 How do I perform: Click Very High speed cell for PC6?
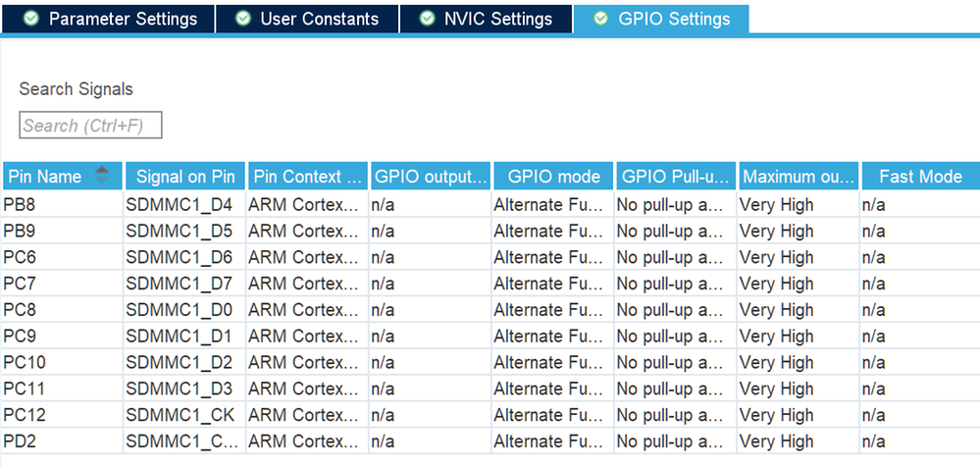pos(798,257)
